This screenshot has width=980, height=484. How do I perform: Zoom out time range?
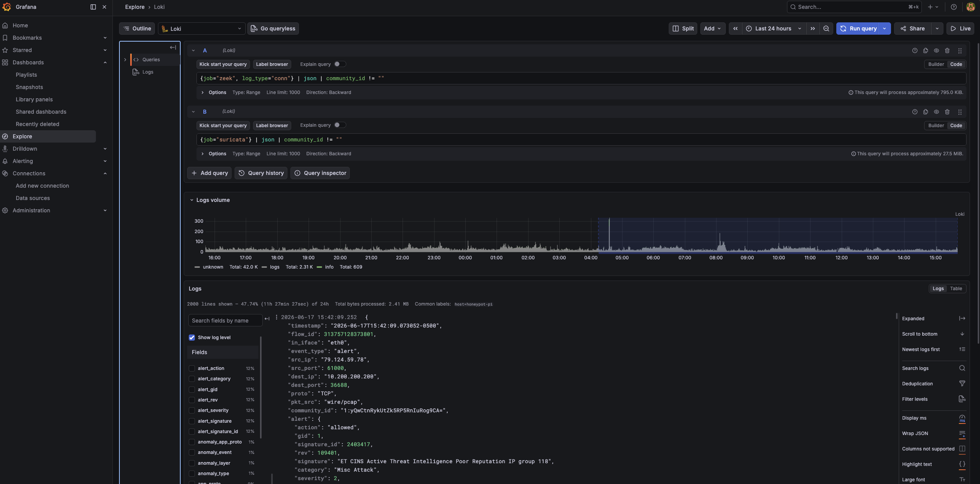(x=826, y=29)
